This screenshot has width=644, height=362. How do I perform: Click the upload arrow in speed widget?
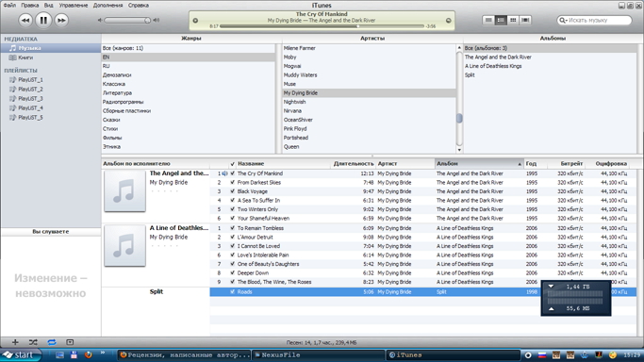(x=552, y=308)
